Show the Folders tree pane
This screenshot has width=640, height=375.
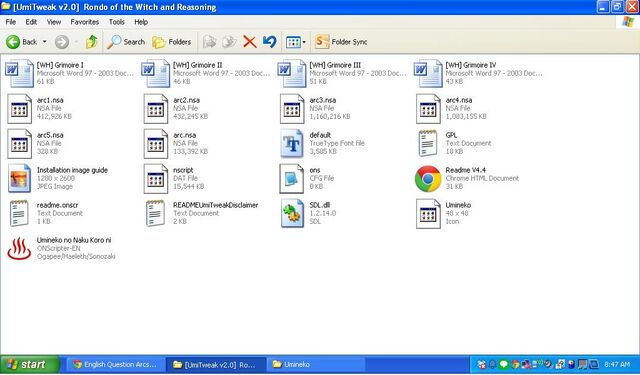click(x=171, y=42)
